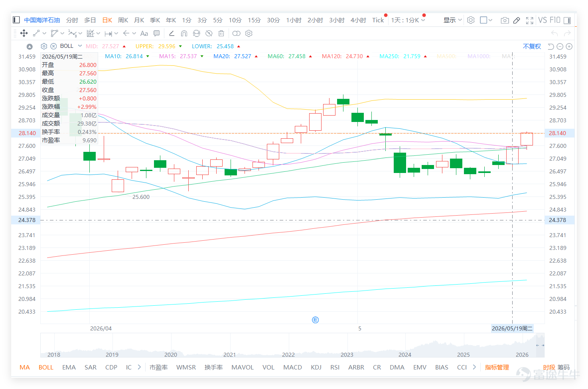Image resolution: width=588 pixels, height=389 pixels.
Task: Zoom out chart with minus icon
Action: [x=560, y=47]
